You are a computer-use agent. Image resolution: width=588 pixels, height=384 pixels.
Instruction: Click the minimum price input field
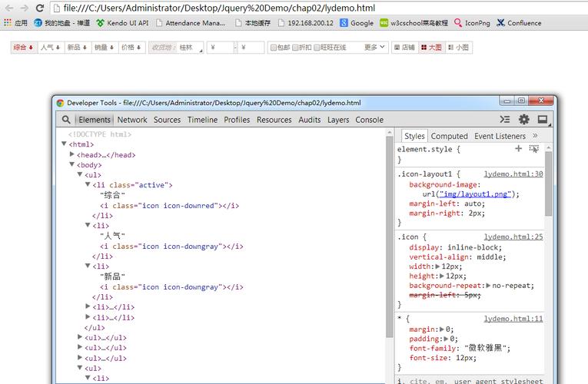(221, 48)
